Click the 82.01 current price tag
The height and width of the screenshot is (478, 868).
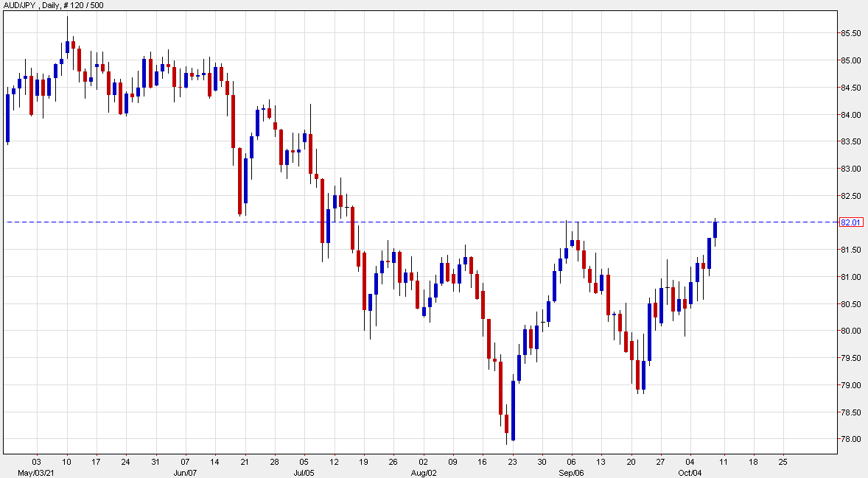coord(850,222)
